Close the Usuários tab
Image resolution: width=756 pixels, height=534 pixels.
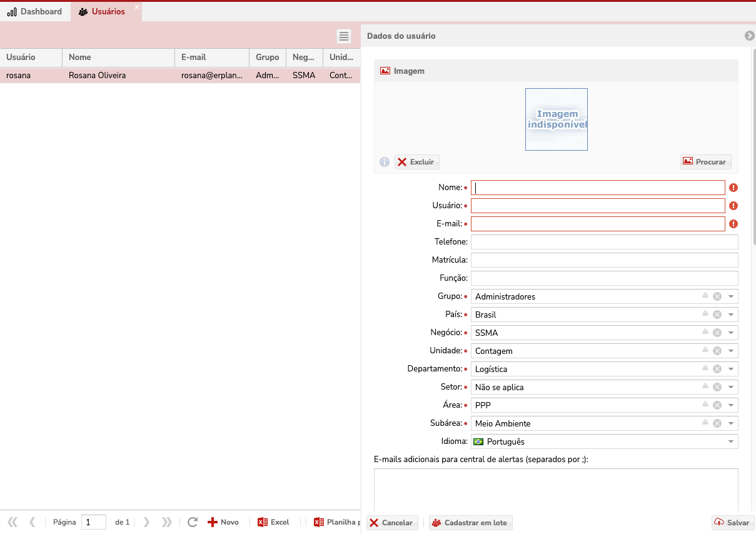tap(137, 7)
